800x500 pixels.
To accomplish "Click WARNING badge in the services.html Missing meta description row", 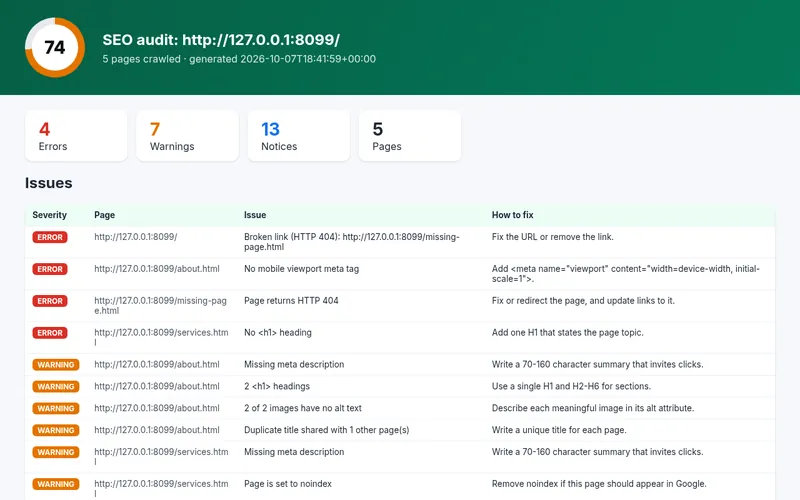I will [56, 453].
